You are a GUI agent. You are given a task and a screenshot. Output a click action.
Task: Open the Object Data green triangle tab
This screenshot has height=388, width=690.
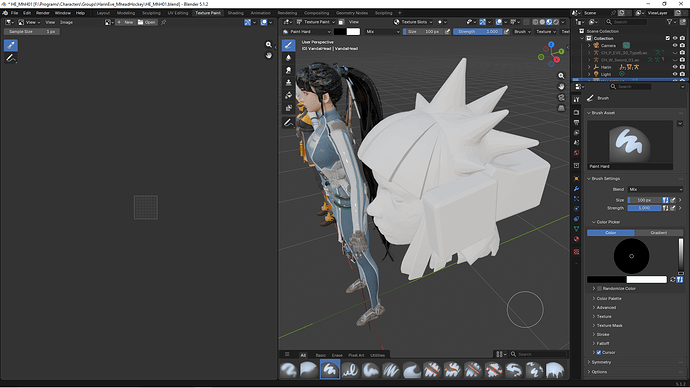tap(576, 229)
